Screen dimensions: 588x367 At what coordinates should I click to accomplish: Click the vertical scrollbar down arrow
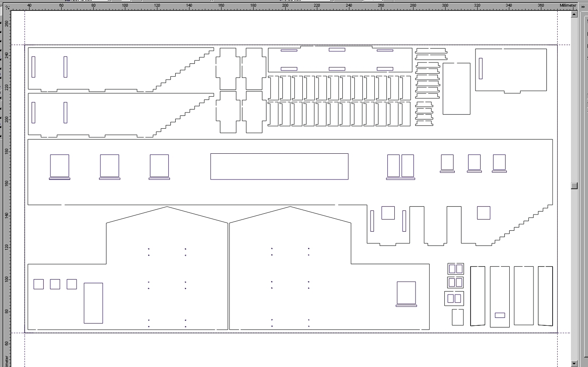click(x=574, y=363)
